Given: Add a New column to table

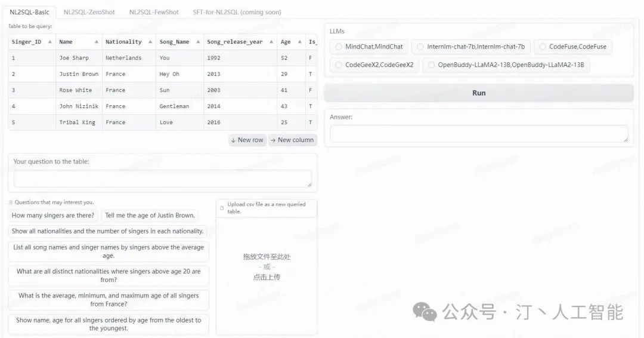Looking at the screenshot, I should pos(292,140).
